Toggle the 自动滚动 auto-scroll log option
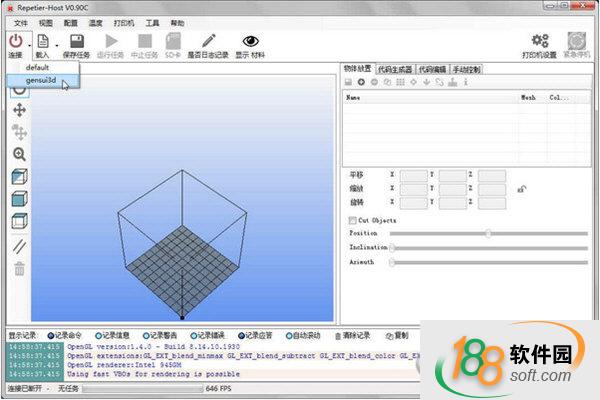 [292, 335]
